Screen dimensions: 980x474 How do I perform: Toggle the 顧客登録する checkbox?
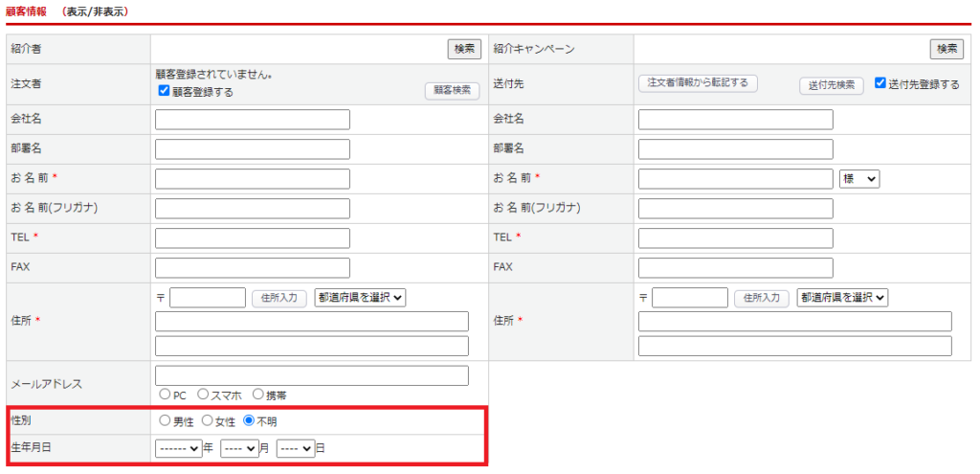pos(165,92)
